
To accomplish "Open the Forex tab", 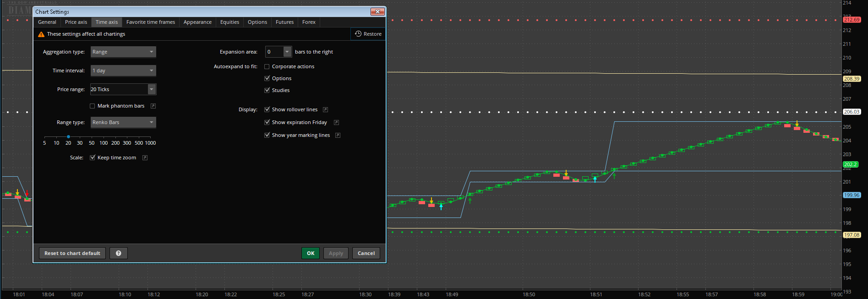I will coord(309,22).
